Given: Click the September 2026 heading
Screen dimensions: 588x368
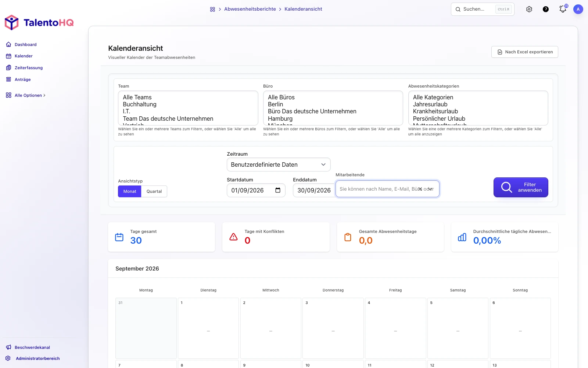Looking at the screenshot, I should point(137,269).
